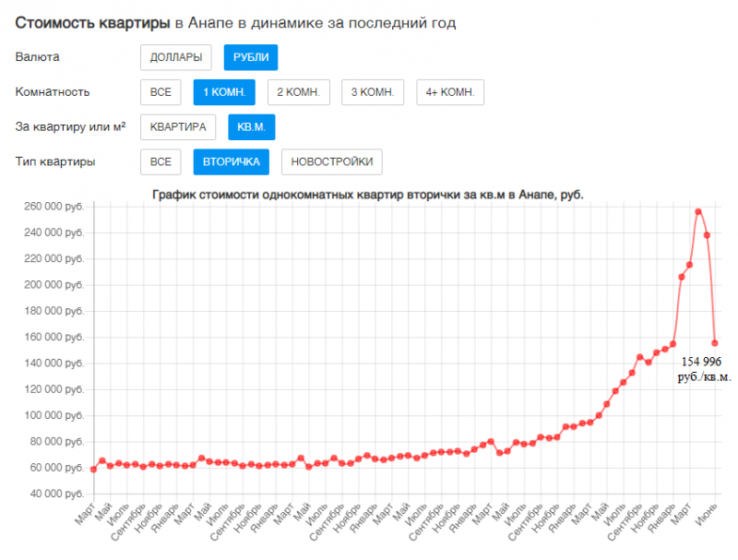
Task: Select the РУБЛИ currency button
Action: (251, 57)
